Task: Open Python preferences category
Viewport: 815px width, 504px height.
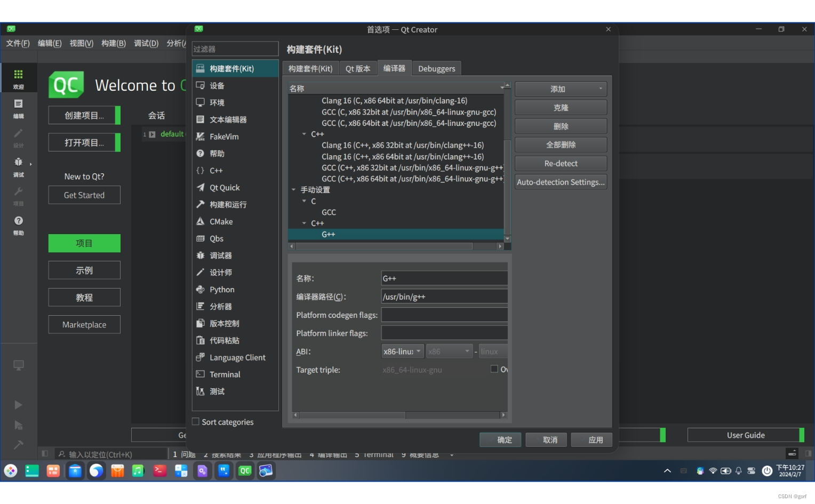Action: tap(235, 290)
